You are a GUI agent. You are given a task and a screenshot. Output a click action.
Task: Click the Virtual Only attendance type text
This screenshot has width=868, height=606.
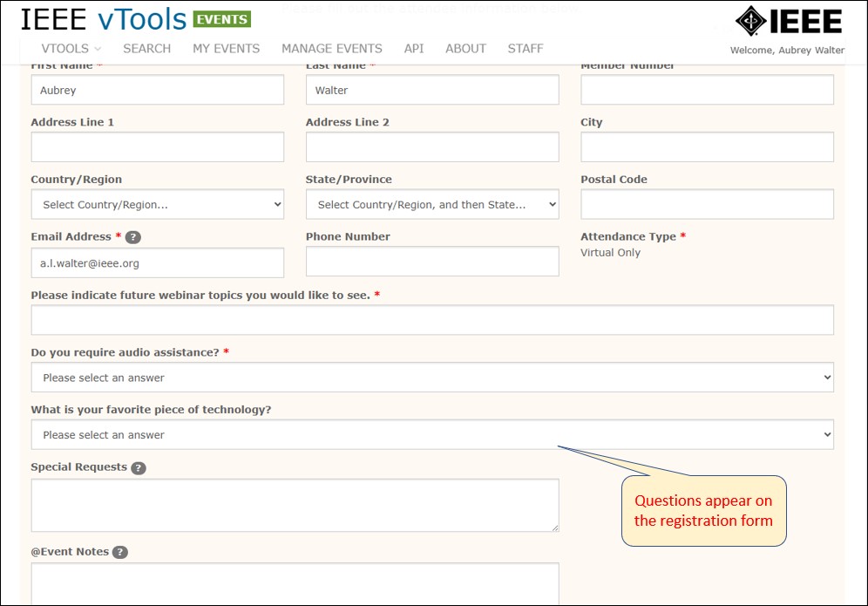click(610, 253)
